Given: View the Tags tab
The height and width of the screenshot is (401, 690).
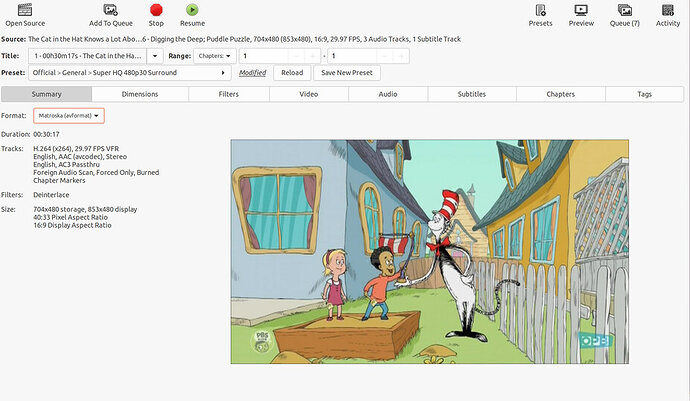Looking at the screenshot, I should 644,94.
